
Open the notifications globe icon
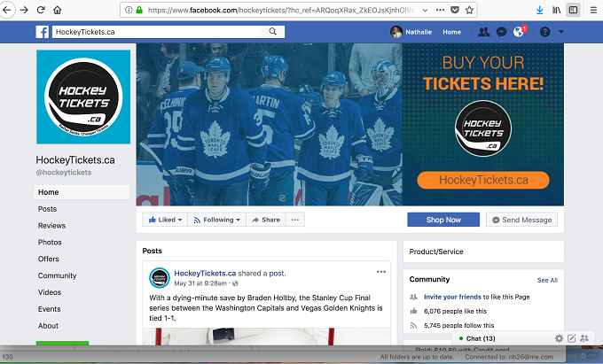[x=519, y=32]
